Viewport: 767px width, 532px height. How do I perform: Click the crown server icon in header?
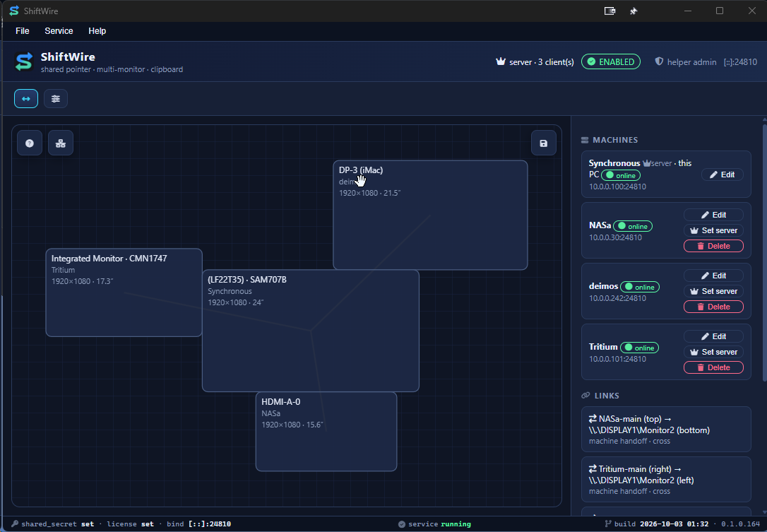501,61
